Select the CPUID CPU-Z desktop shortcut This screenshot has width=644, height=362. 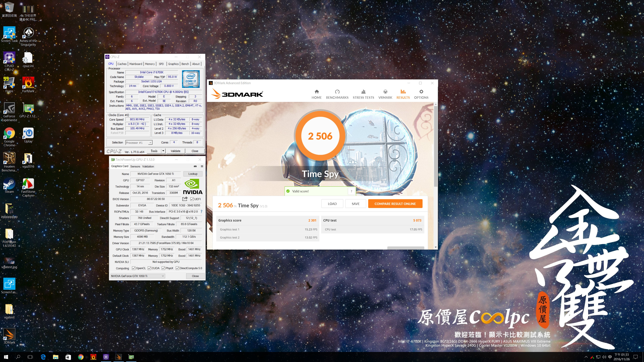pyautogui.click(x=9, y=62)
